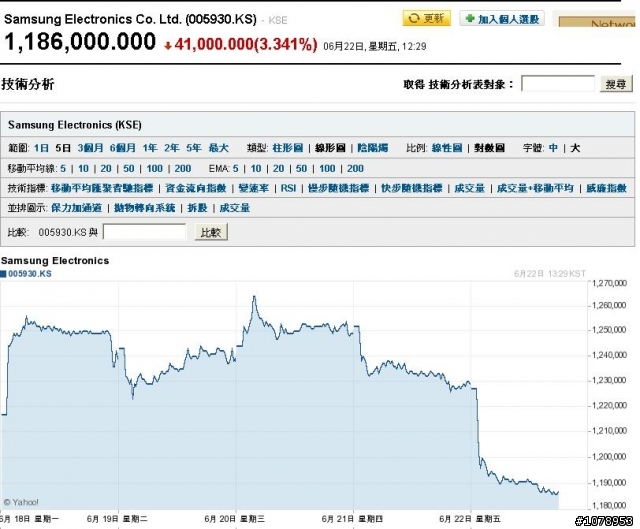Open 資金流向指數 indicator
Screen dimensions: 640x529
click(x=196, y=188)
